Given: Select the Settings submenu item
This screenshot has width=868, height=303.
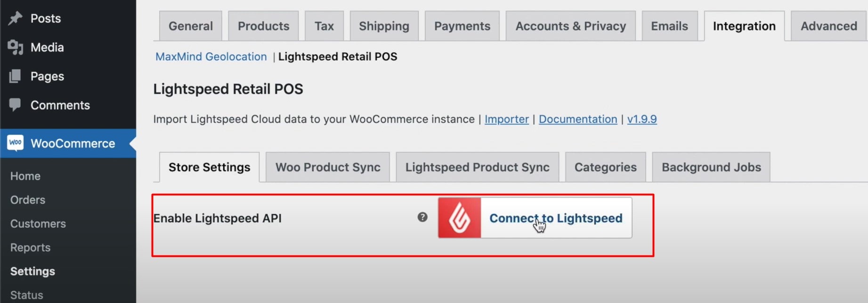Looking at the screenshot, I should point(32,271).
